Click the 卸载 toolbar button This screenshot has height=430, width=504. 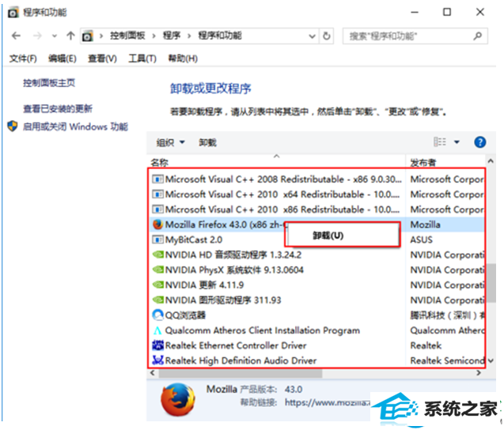pyautogui.click(x=207, y=142)
